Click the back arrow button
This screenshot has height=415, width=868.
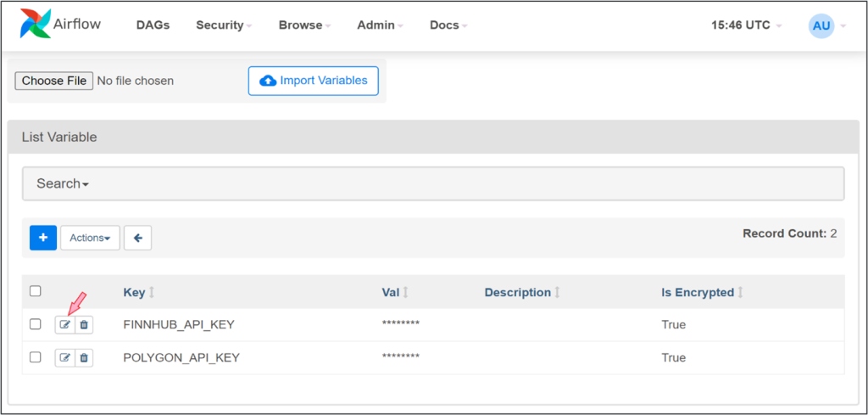[x=137, y=238]
